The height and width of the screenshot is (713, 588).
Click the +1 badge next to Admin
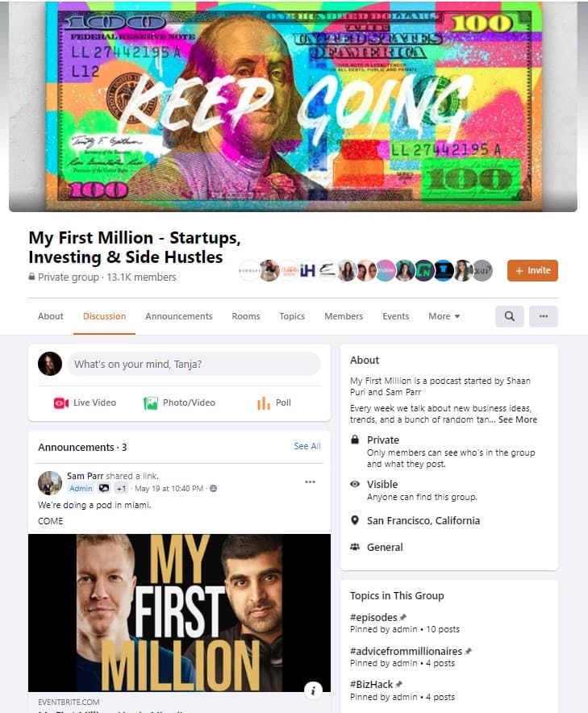120,488
